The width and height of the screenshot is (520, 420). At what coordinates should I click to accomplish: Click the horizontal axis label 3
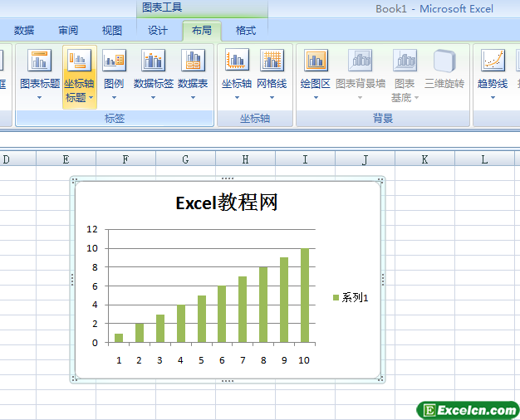[x=159, y=360]
